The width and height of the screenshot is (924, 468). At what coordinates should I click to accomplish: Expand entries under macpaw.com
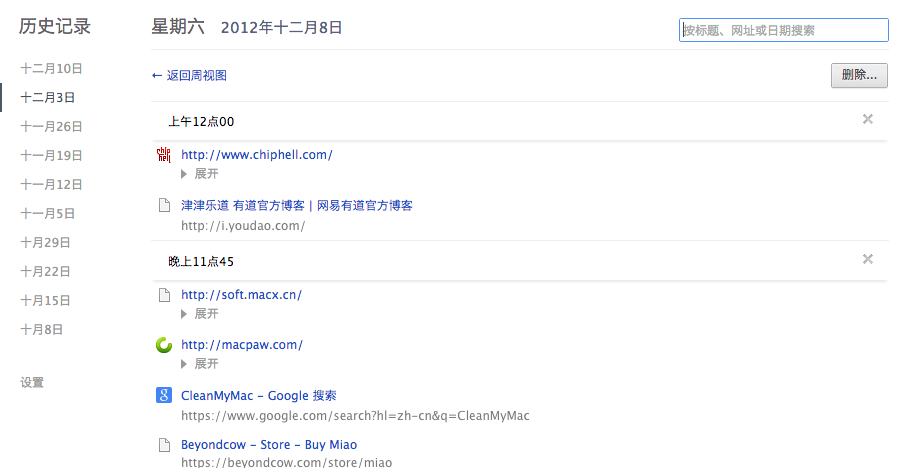(x=199, y=363)
